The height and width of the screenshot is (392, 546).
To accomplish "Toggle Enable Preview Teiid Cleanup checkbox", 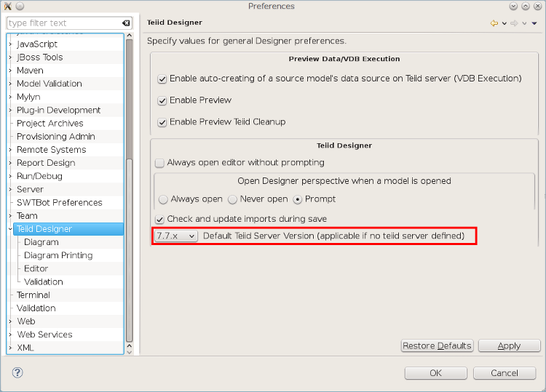I will (162, 122).
